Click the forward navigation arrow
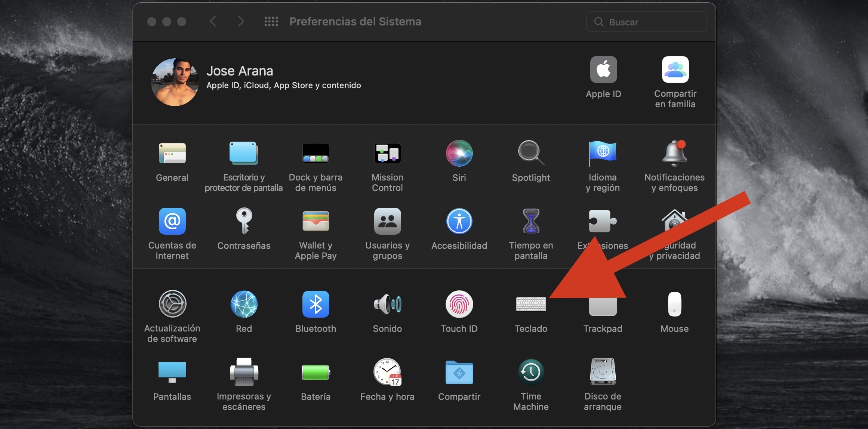 pos(241,22)
